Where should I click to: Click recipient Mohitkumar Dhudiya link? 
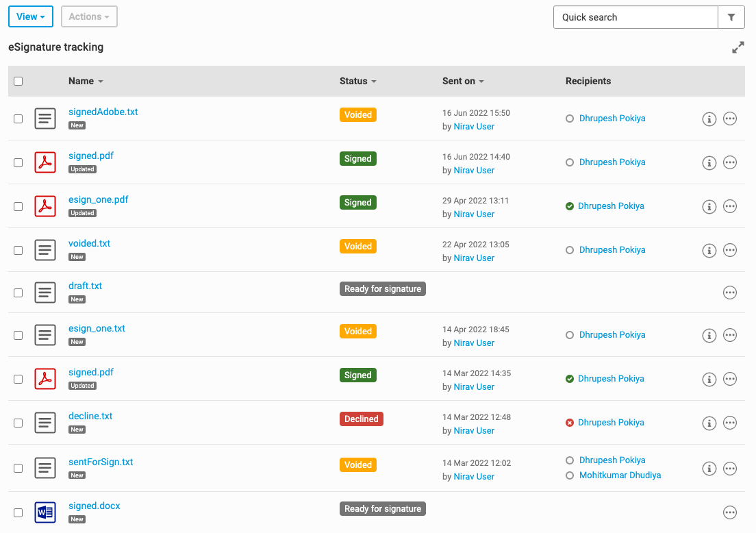pyautogui.click(x=620, y=475)
